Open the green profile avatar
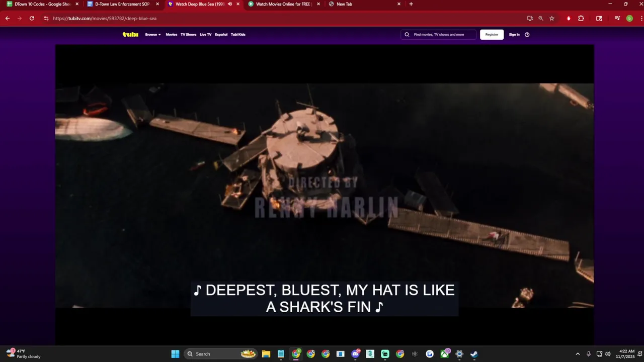 pyautogui.click(x=629, y=18)
